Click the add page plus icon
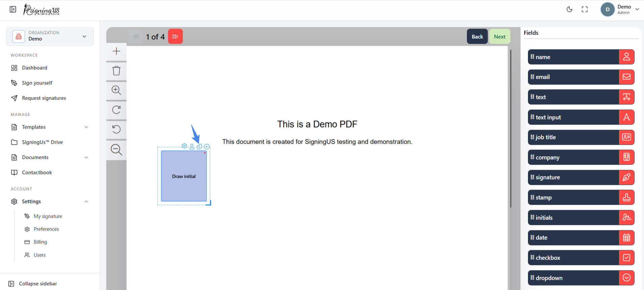Screen dimensions: 644x290 click(116, 51)
